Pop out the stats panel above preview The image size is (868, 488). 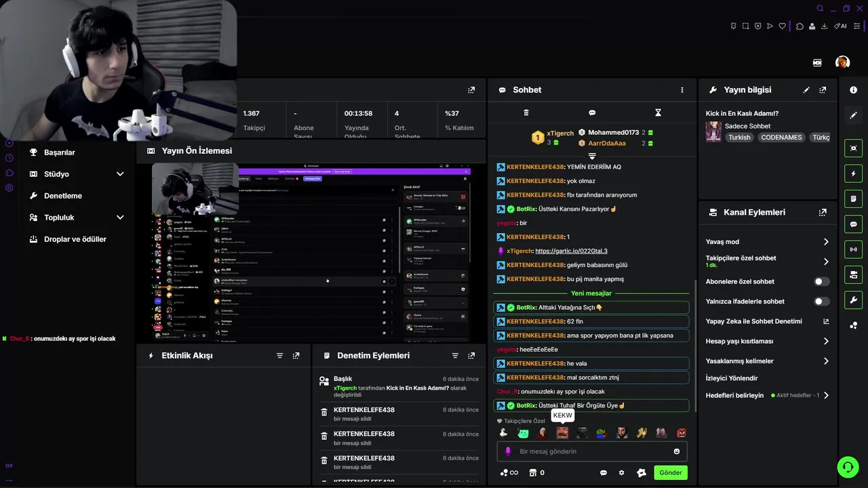(x=471, y=89)
